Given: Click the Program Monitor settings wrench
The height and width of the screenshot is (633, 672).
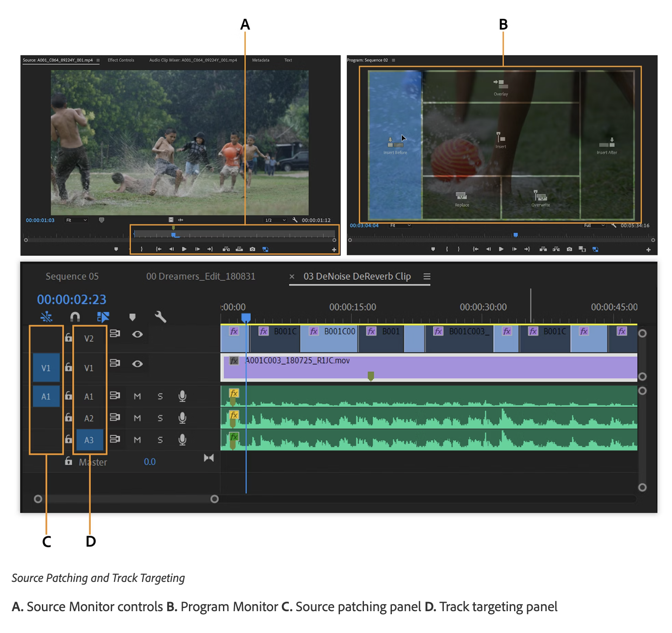Looking at the screenshot, I should coord(614,225).
